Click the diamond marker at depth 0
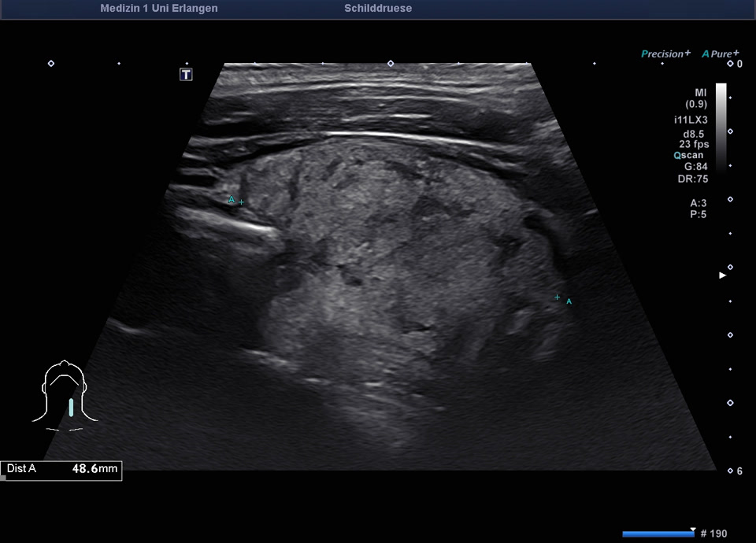 tap(730, 64)
